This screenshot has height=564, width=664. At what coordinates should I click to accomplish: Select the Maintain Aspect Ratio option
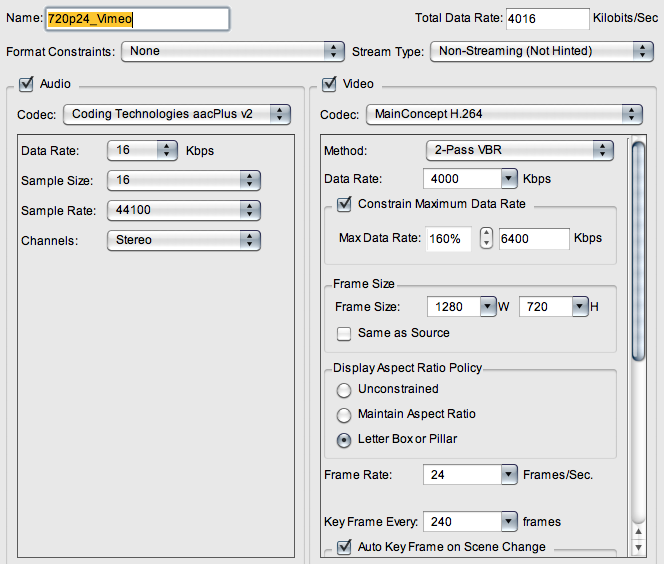pyautogui.click(x=345, y=414)
